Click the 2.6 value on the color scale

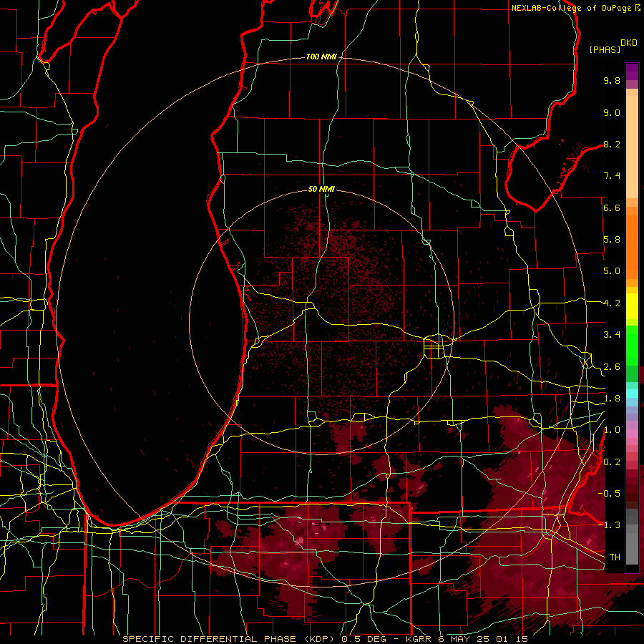tap(612, 367)
